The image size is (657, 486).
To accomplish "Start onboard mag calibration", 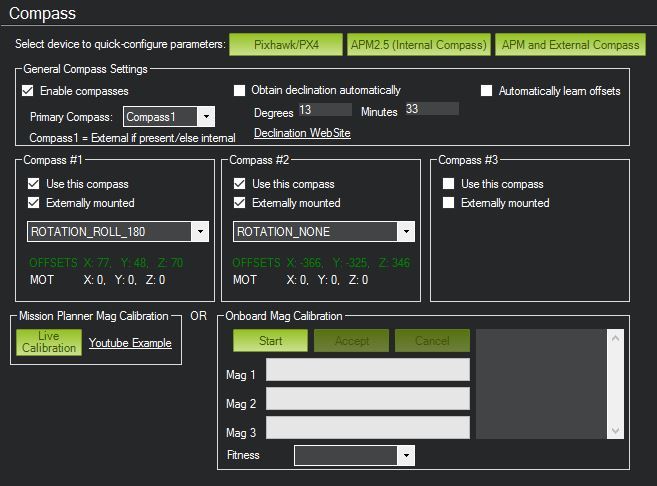I will pos(270,341).
